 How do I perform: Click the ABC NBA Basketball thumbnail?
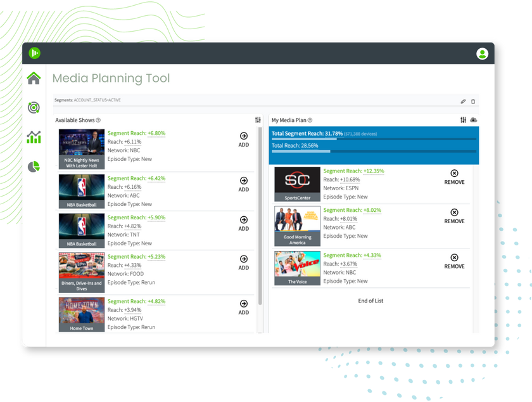(82, 191)
